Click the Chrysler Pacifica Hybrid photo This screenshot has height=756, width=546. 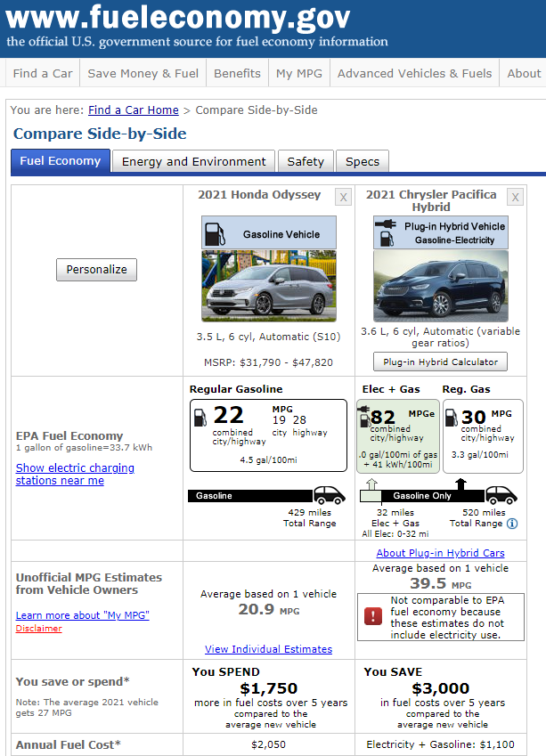coord(440,286)
